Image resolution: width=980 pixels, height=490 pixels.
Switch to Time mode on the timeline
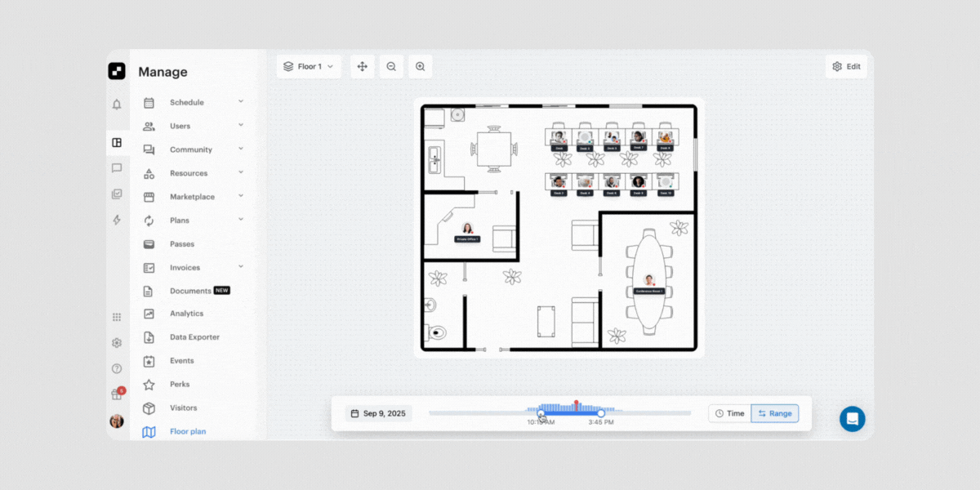tap(729, 413)
